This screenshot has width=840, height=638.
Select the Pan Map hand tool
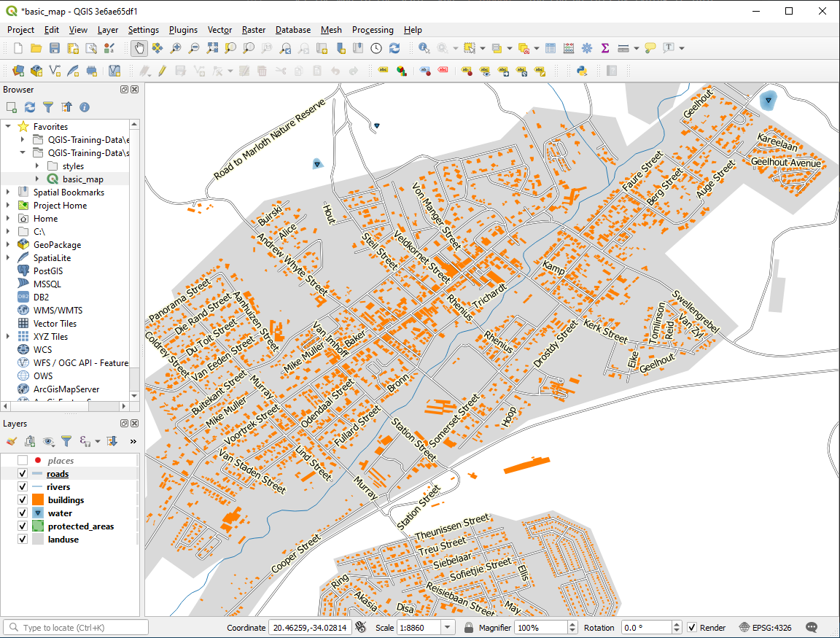pyautogui.click(x=139, y=48)
